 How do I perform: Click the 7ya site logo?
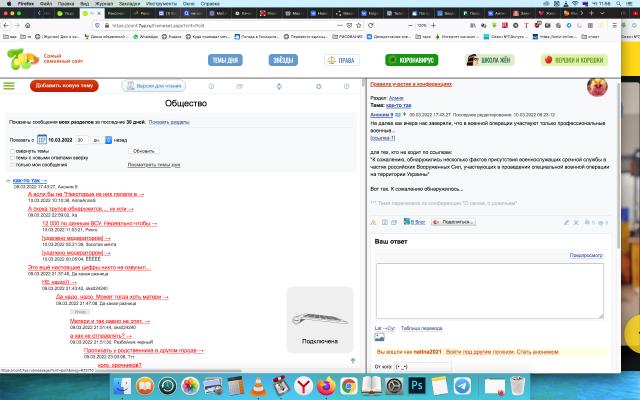(22, 59)
